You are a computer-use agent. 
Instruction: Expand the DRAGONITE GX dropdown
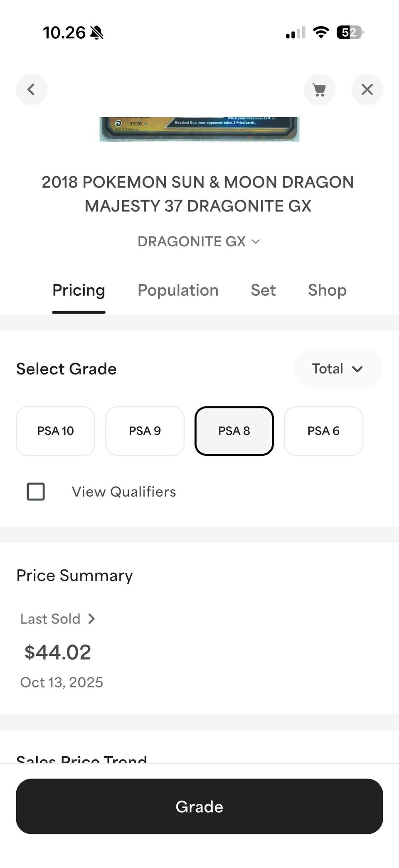click(199, 242)
